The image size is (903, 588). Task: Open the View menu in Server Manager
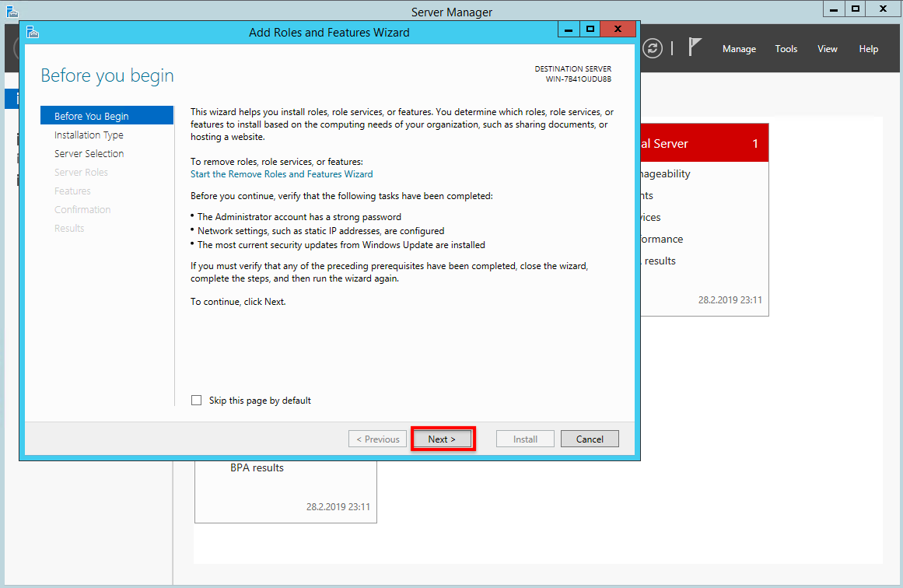(x=827, y=49)
